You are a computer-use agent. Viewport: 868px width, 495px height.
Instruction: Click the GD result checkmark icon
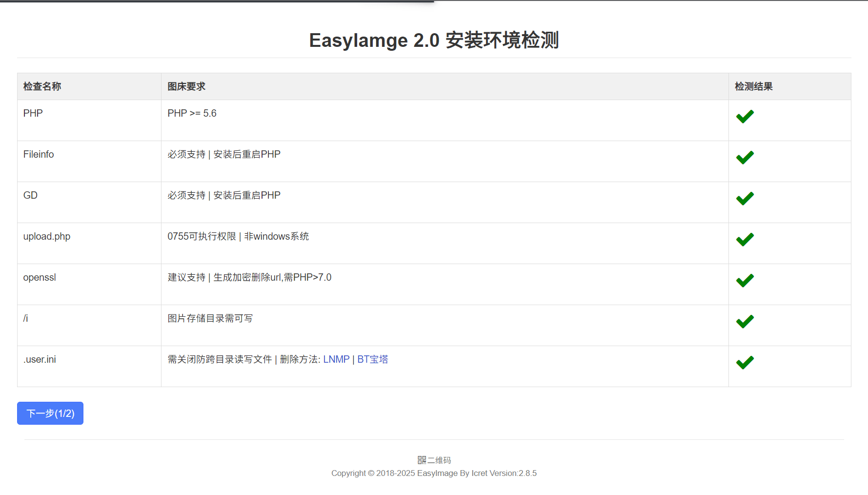(x=745, y=199)
